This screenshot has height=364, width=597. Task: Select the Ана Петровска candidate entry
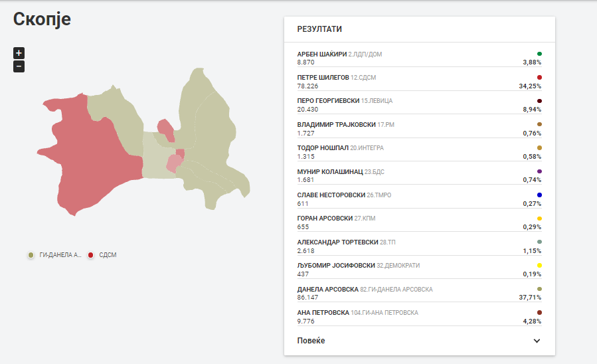[x=419, y=317]
